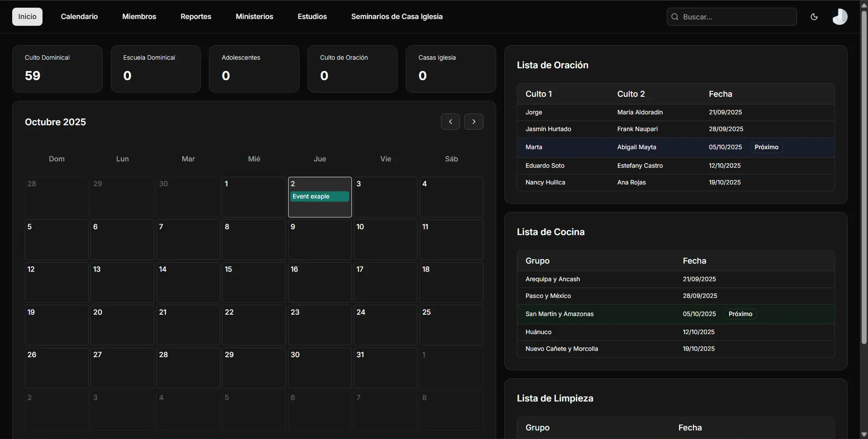Select the Inicio navigation button
The height and width of the screenshot is (439, 868).
pos(27,17)
